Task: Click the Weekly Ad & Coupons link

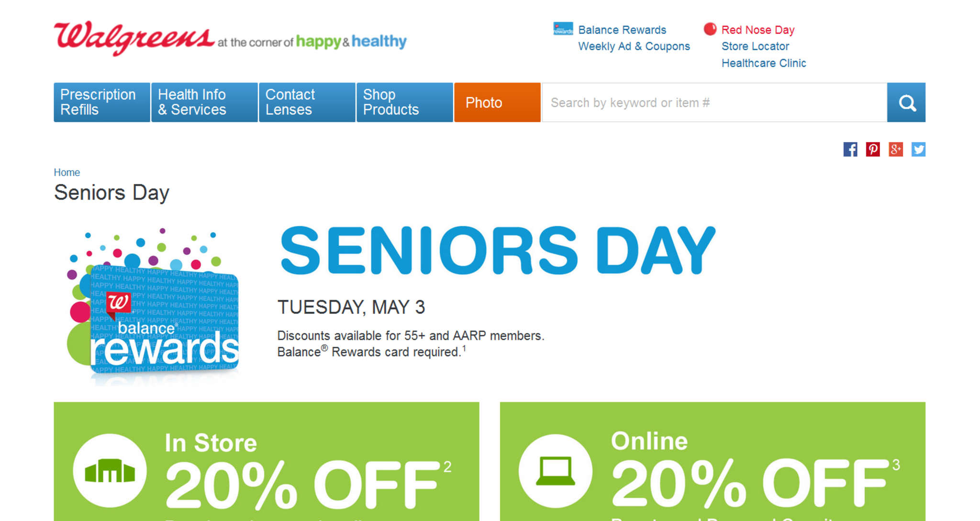Action: pyautogui.click(x=634, y=46)
